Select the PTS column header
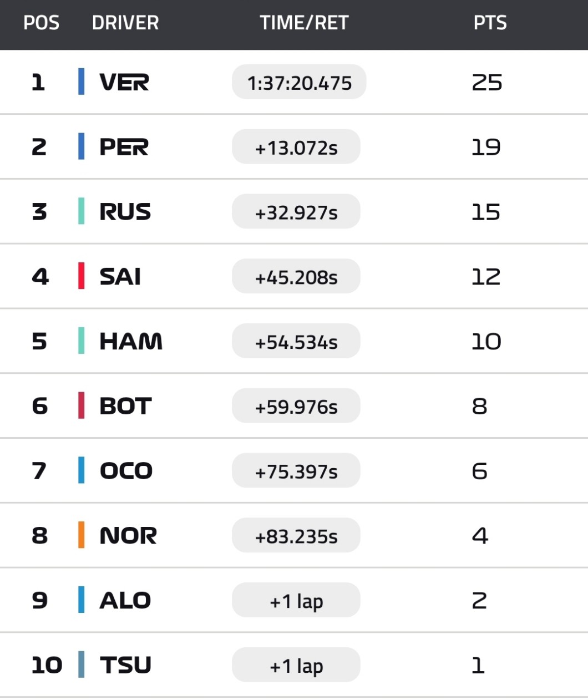Screen dimensions: 588x700 (490, 23)
